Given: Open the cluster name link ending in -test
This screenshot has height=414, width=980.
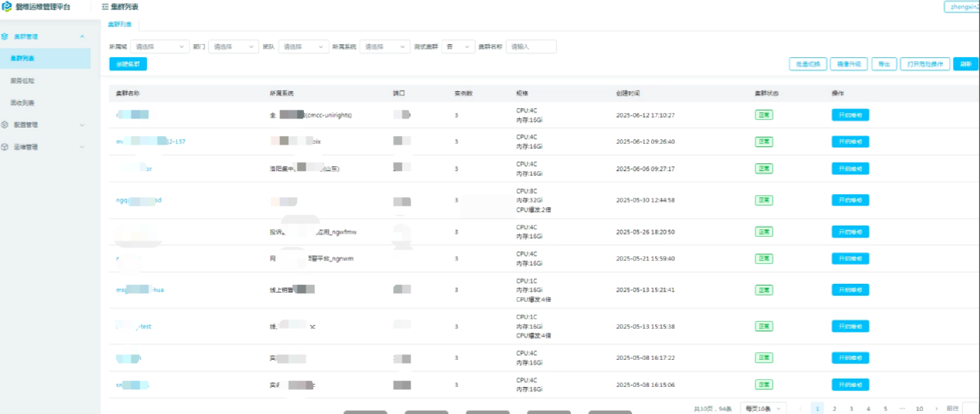Looking at the screenshot, I should coord(134,327).
